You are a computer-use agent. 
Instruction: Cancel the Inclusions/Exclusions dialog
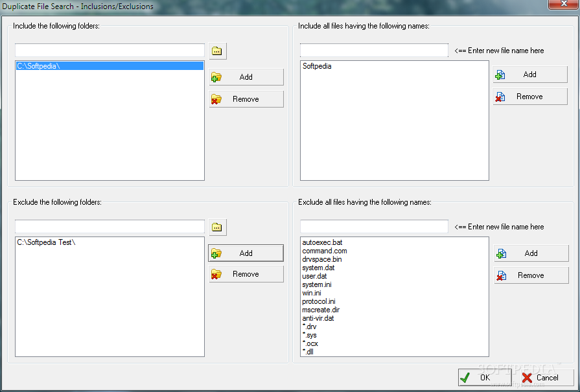coord(548,378)
